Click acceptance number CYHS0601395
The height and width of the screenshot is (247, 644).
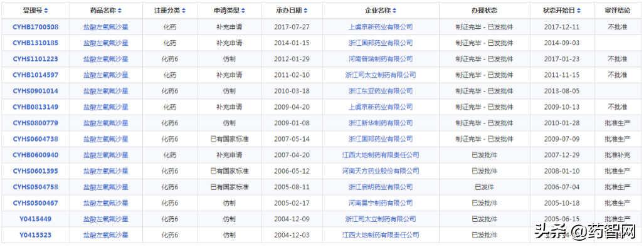point(35,171)
